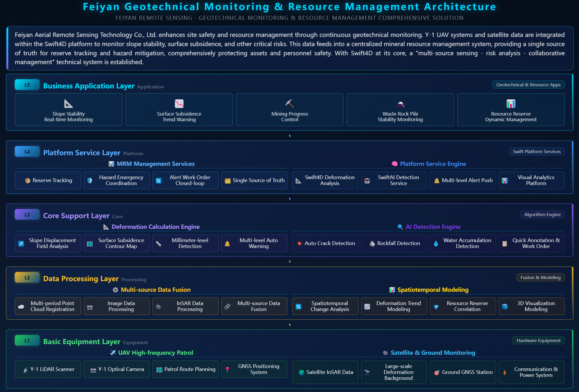Click the GNSS Positioning System pin icon

[x=227, y=370]
